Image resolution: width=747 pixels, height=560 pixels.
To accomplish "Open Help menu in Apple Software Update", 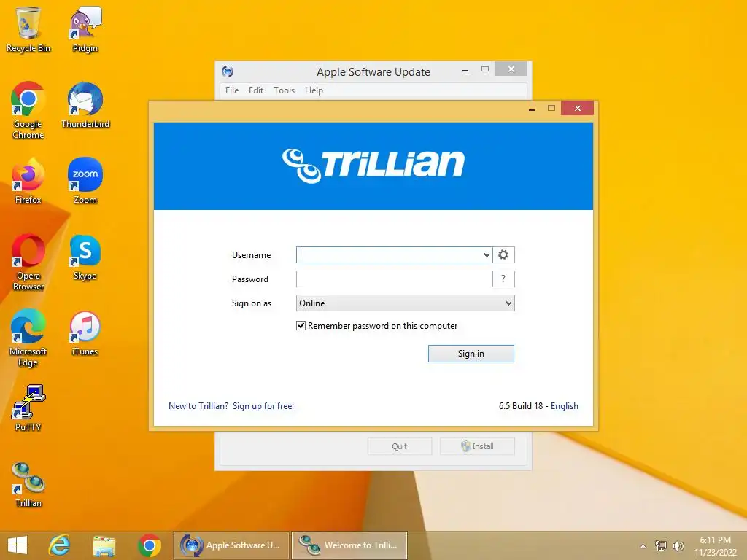I will coord(314,90).
